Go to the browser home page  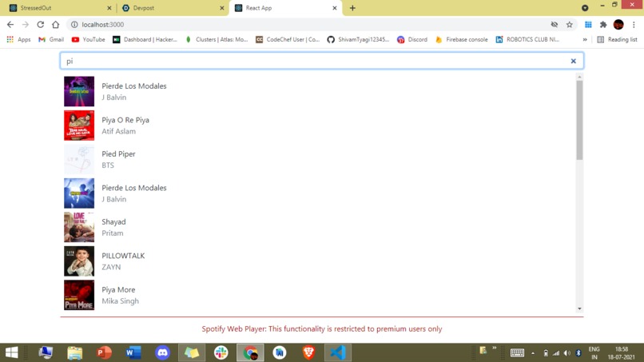click(55, 25)
